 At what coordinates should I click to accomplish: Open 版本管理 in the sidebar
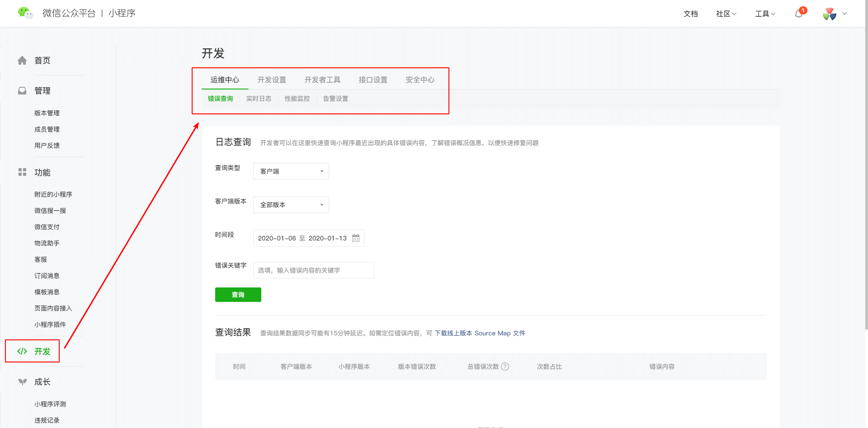[x=47, y=113]
